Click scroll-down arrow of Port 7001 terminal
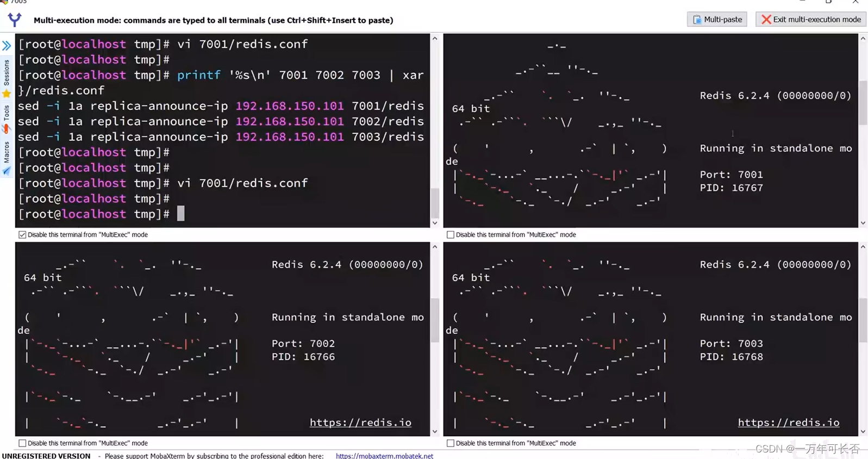This screenshot has width=868, height=459. (x=863, y=223)
